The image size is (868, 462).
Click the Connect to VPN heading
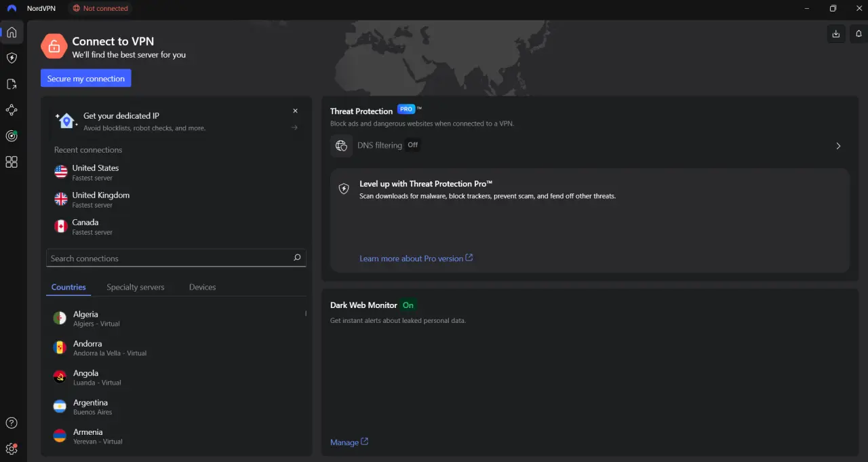coord(113,41)
